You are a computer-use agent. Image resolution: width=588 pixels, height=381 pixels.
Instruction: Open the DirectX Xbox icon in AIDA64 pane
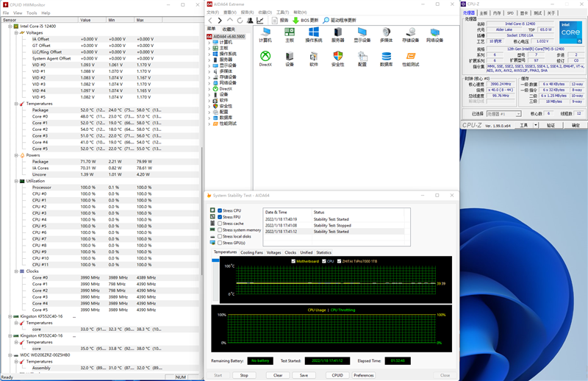coord(265,59)
